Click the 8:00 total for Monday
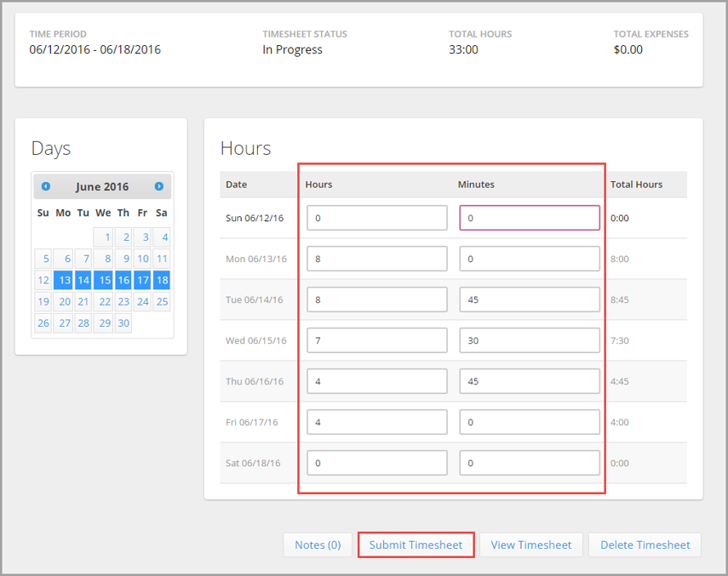The height and width of the screenshot is (576, 728). pos(620,259)
